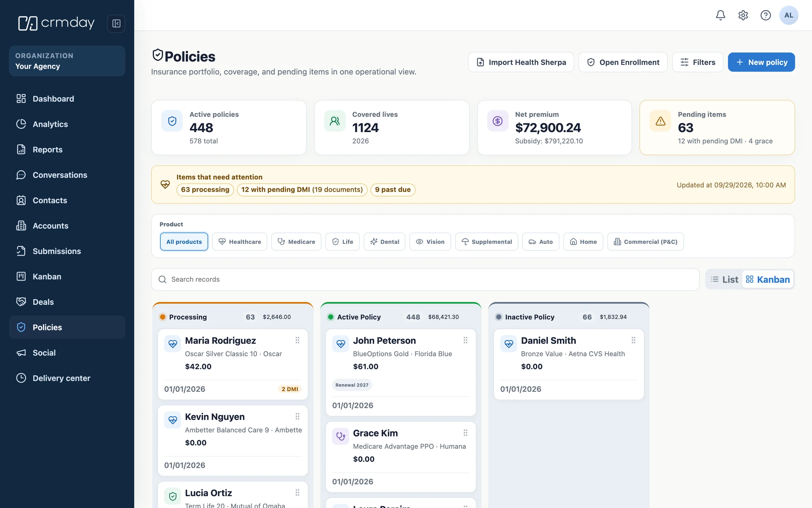This screenshot has height=508, width=812.
Task: Open the Filters panel
Action: (698, 62)
